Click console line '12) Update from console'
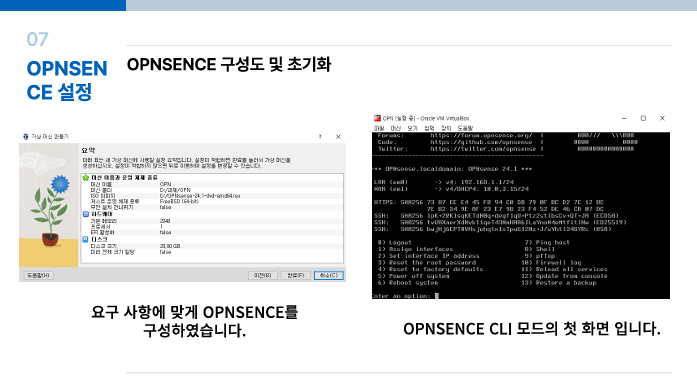The width and height of the screenshot is (697, 389). [x=564, y=276]
